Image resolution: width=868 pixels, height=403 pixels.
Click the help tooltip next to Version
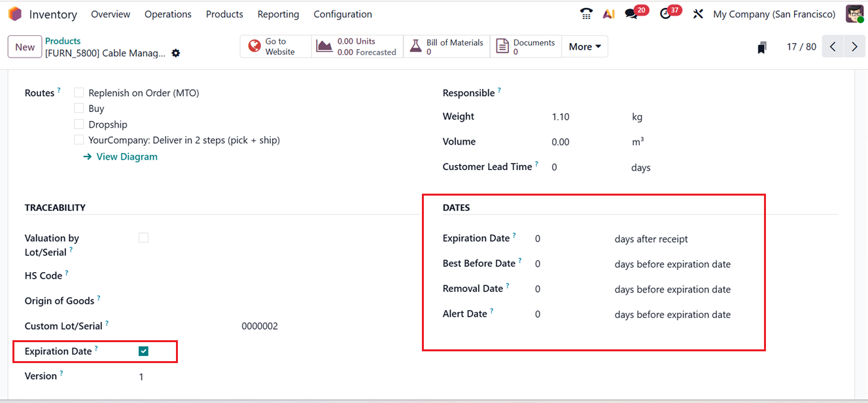pos(61,373)
